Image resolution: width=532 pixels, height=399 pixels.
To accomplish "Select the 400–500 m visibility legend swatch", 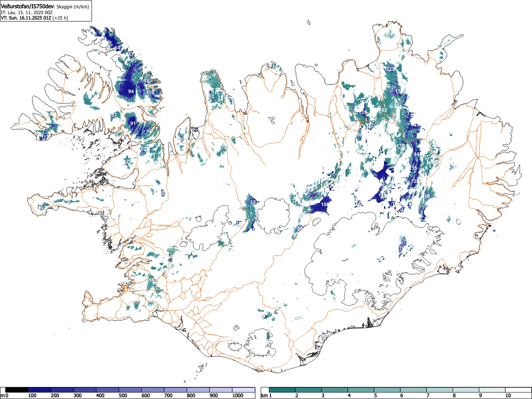I will (x=108, y=390).
